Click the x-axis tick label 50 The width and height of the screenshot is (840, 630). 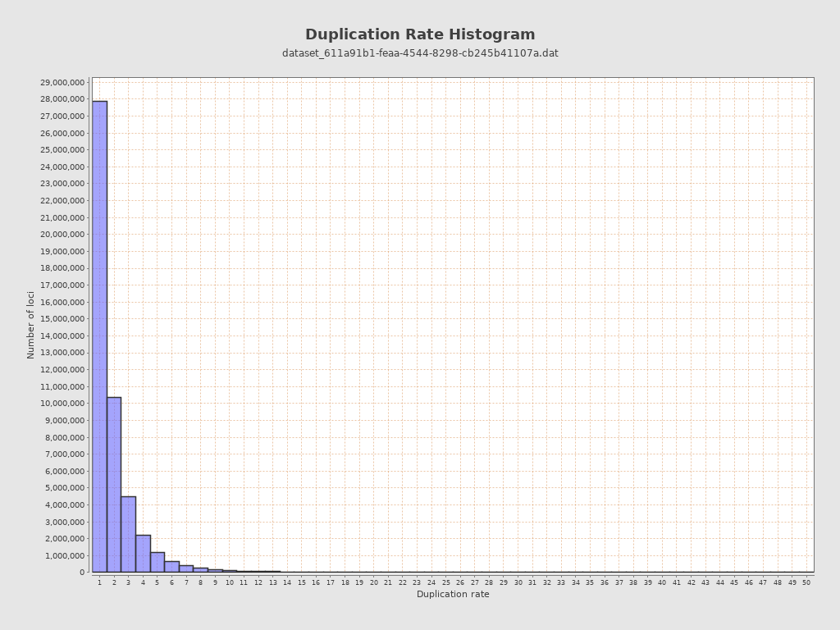click(806, 582)
